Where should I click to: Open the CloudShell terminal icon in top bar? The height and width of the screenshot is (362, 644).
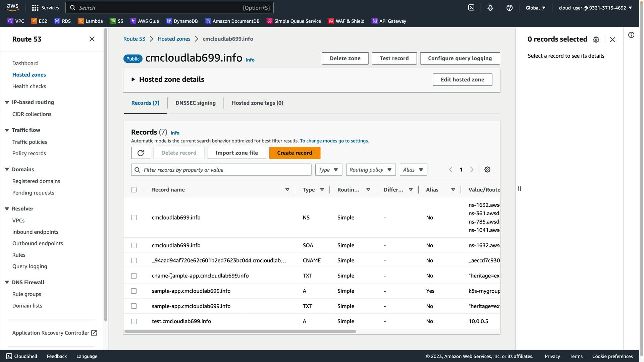(471, 8)
